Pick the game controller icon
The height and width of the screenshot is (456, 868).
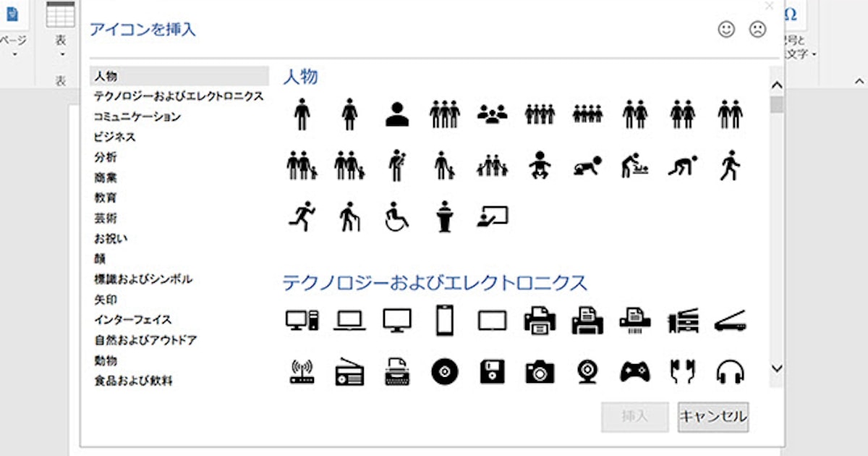pyautogui.click(x=635, y=372)
